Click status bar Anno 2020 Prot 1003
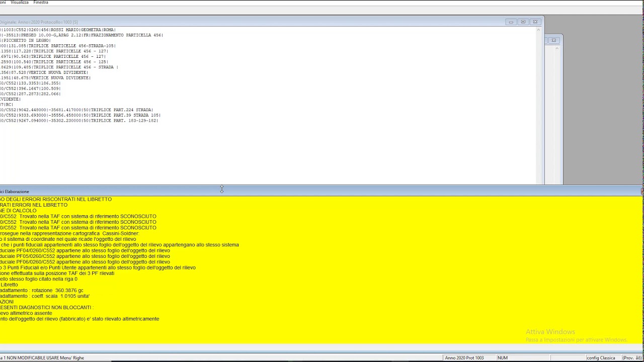 click(464, 358)
